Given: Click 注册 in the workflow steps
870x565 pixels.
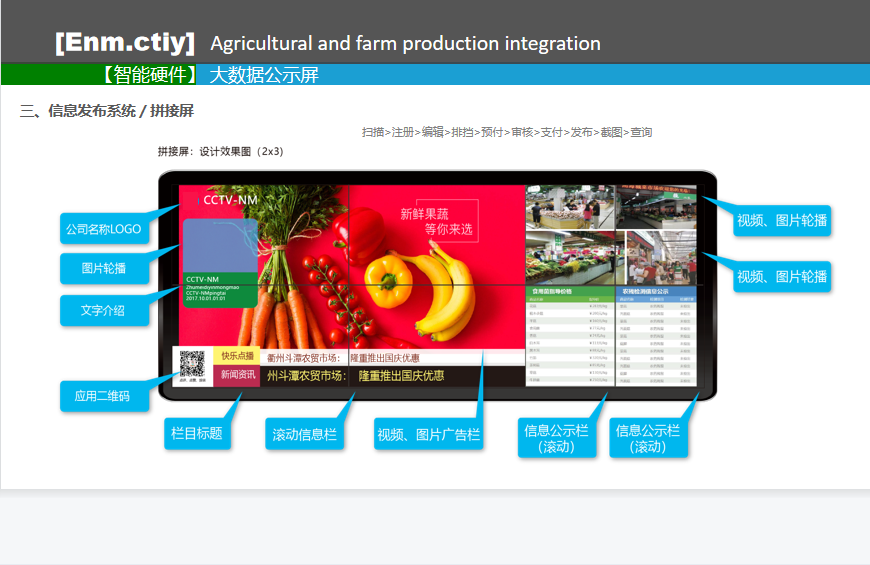Looking at the screenshot, I should click(403, 132).
